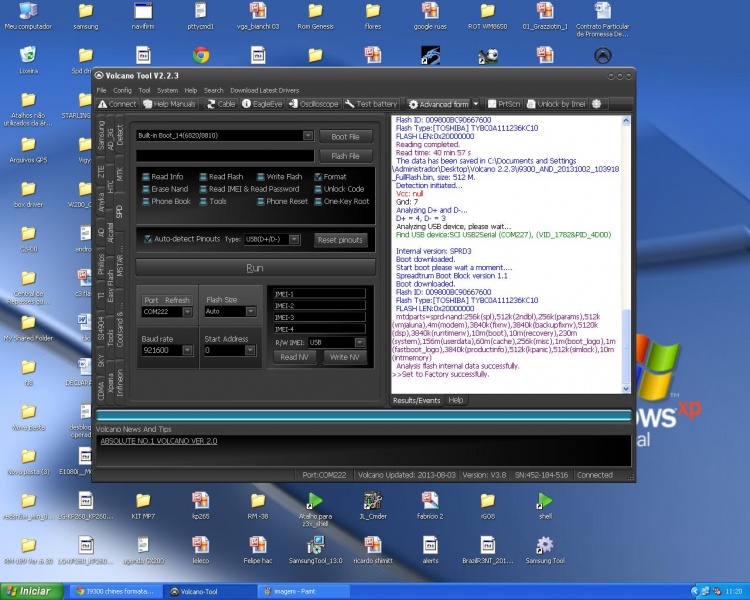
Task: Open the Flash Size Auto dropdown
Action: point(250,312)
